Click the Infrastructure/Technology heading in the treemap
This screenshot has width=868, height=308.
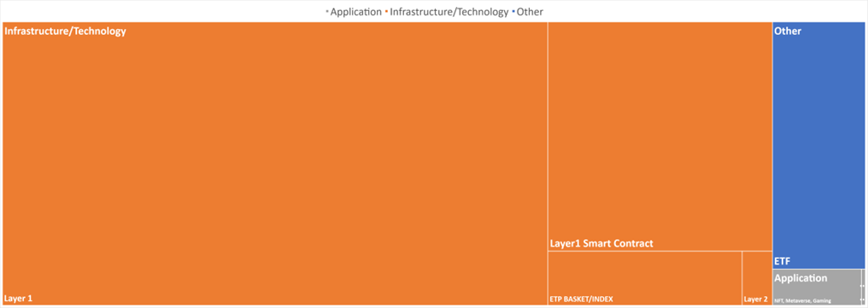tap(65, 32)
